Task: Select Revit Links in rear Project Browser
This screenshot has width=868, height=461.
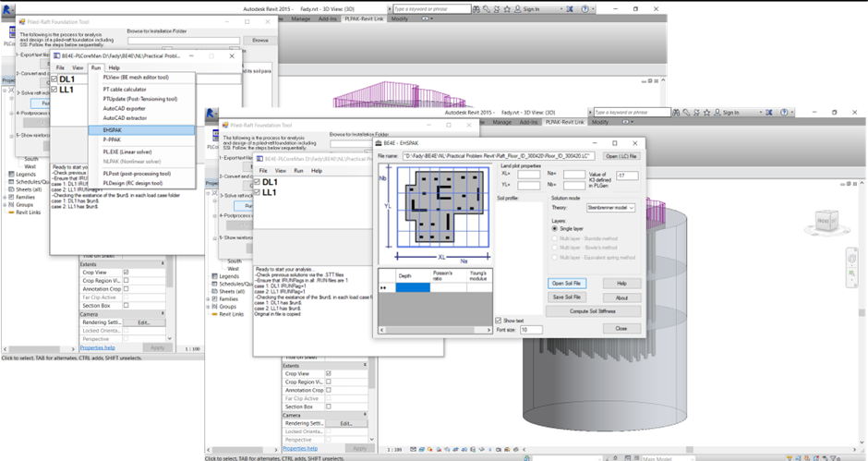Action: pos(29,212)
